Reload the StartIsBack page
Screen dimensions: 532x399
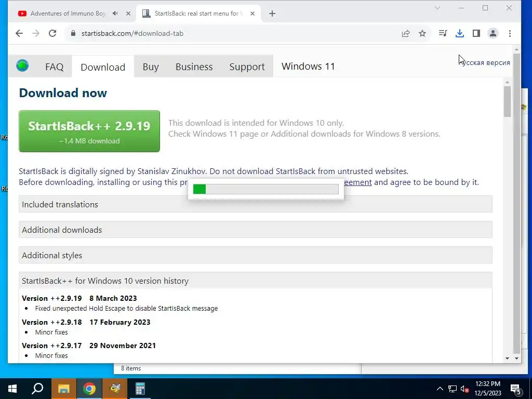(x=52, y=33)
